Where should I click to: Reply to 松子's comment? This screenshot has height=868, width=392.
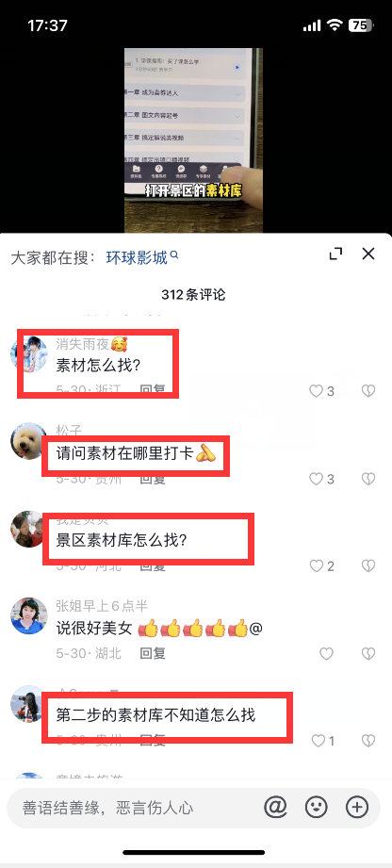pos(153,479)
